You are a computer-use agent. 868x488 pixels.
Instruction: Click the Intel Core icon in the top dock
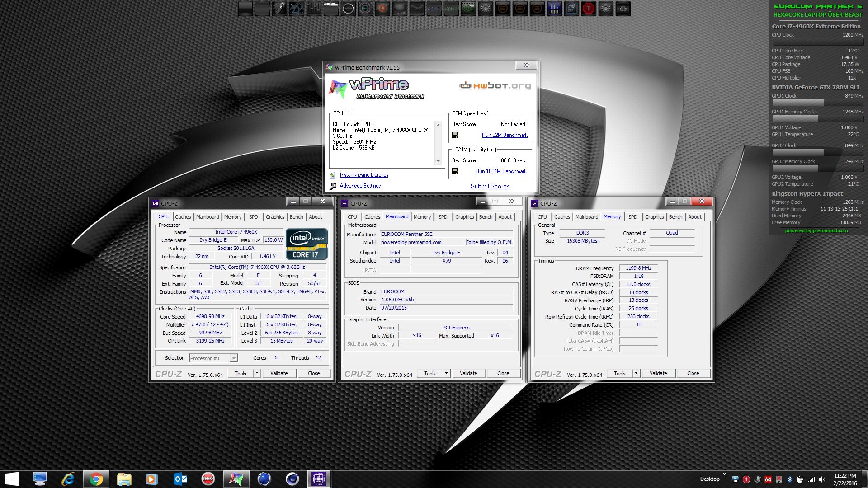point(571,9)
